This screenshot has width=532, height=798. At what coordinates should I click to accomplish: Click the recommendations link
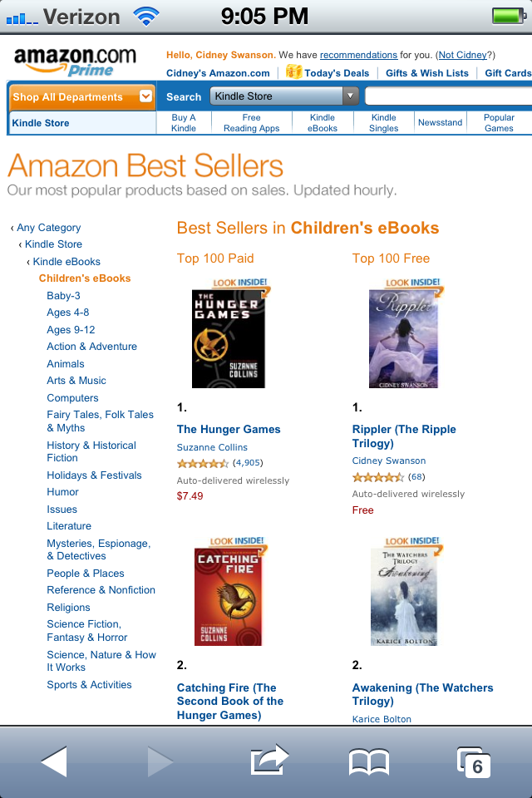[x=358, y=55]
